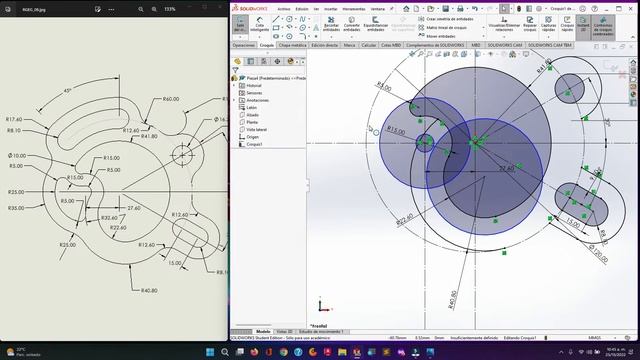
Task: Open the Insertar menu
Action: [x=331, y=9]
